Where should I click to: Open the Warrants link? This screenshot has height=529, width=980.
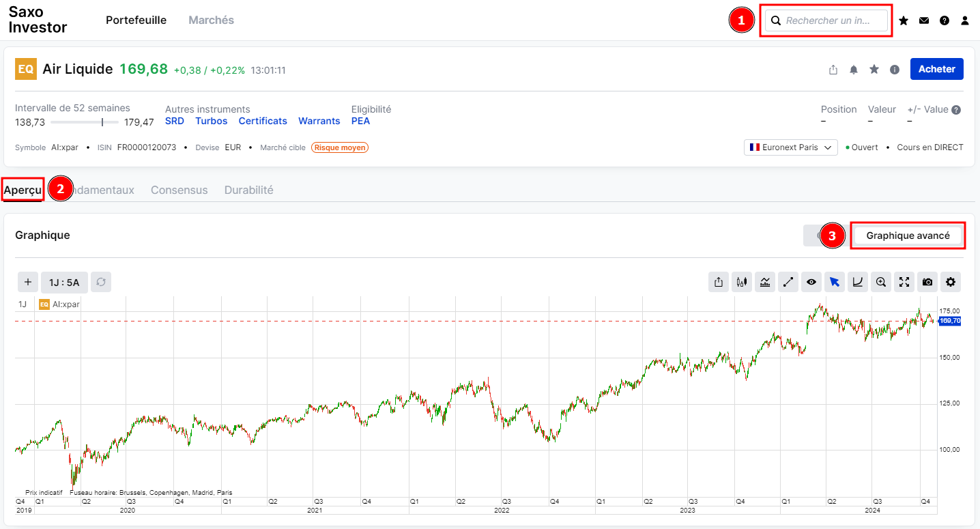pyautogui.click(x=319, y=121)
